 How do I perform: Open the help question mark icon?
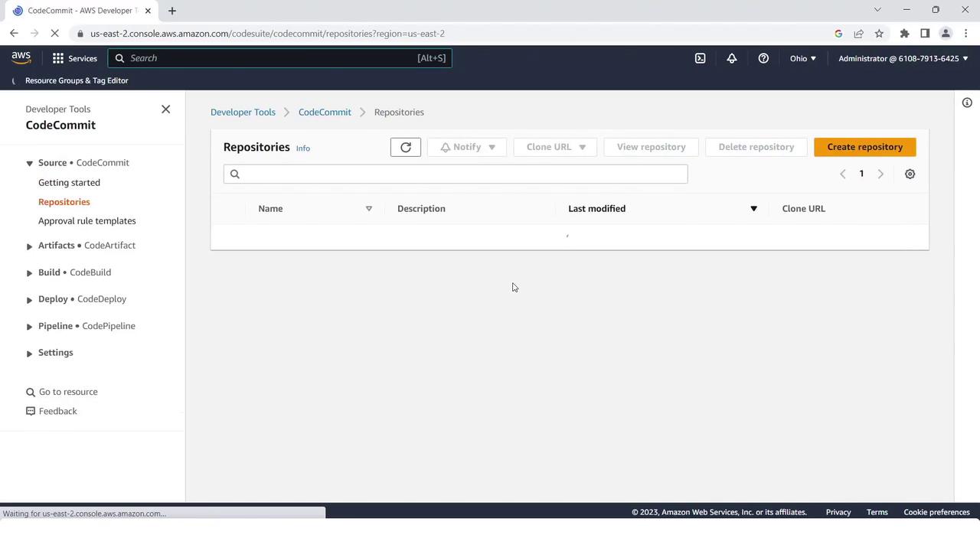tap(763, 58)
